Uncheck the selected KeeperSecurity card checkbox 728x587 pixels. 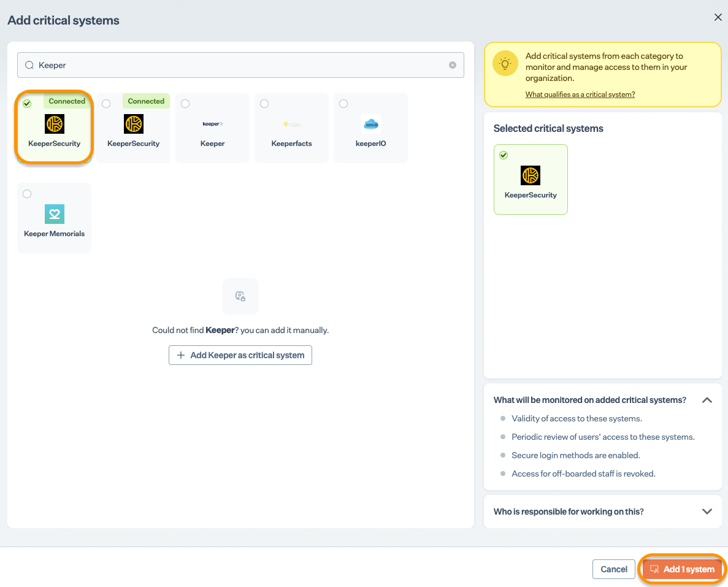28,104
